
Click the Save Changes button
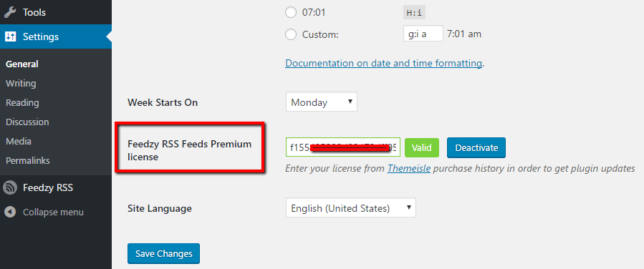coord(164,253)
